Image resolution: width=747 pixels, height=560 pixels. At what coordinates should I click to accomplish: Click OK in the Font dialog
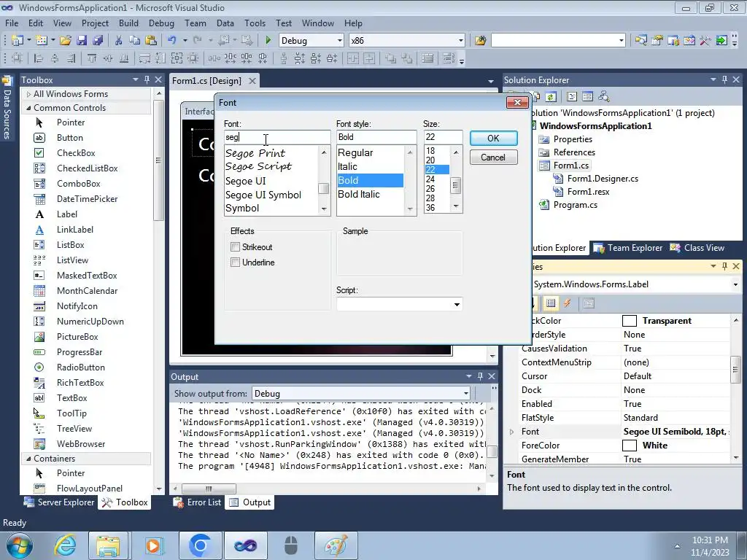tap(494, 138)
